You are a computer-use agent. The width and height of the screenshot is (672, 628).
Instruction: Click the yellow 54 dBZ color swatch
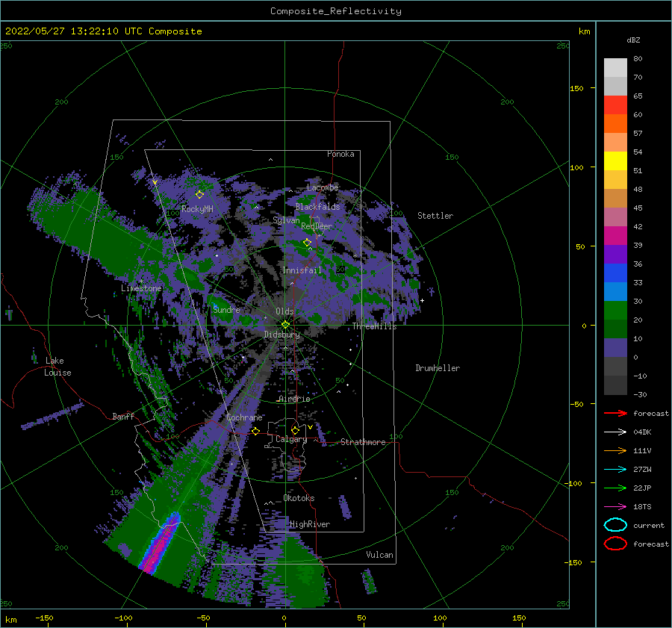(615, 161)
